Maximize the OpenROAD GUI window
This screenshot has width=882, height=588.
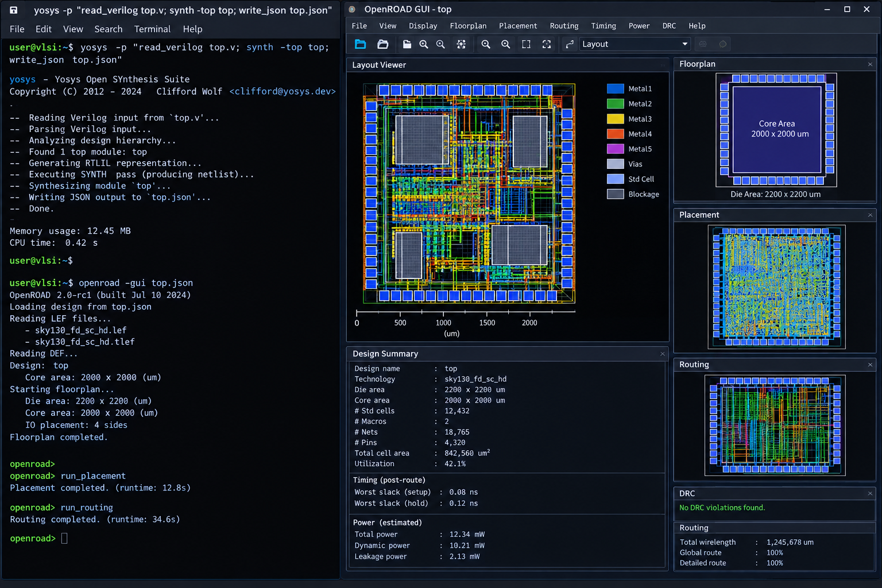[847, 9]
